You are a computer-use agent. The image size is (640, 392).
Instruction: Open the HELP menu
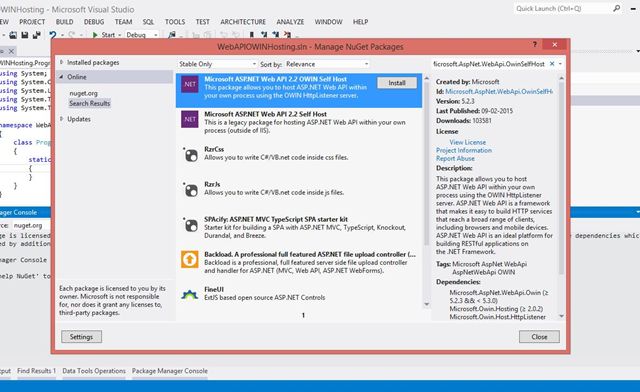[x=360, y=22]
